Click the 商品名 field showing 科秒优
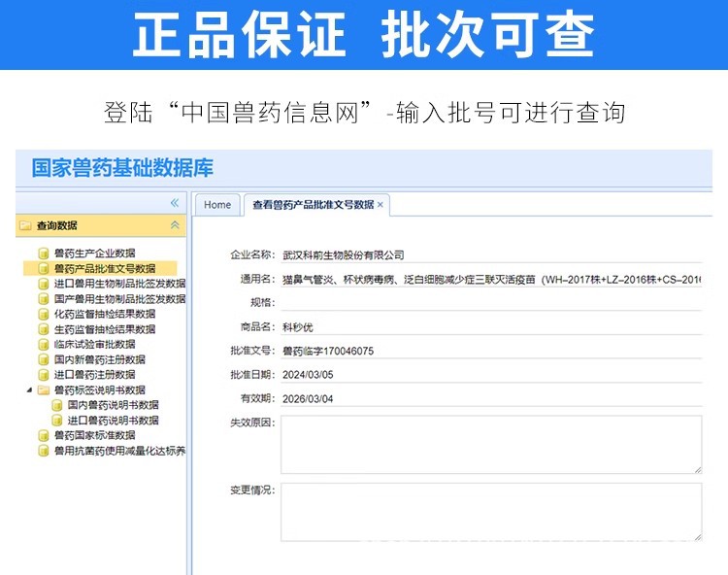The image size is (728, 575). point(491,326)
